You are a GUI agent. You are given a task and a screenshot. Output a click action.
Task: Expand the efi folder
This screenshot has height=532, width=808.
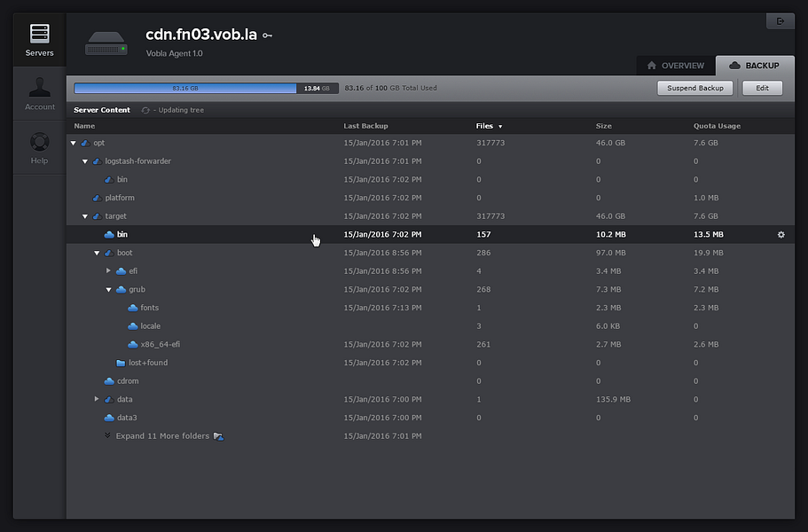[x=109, y=270]
